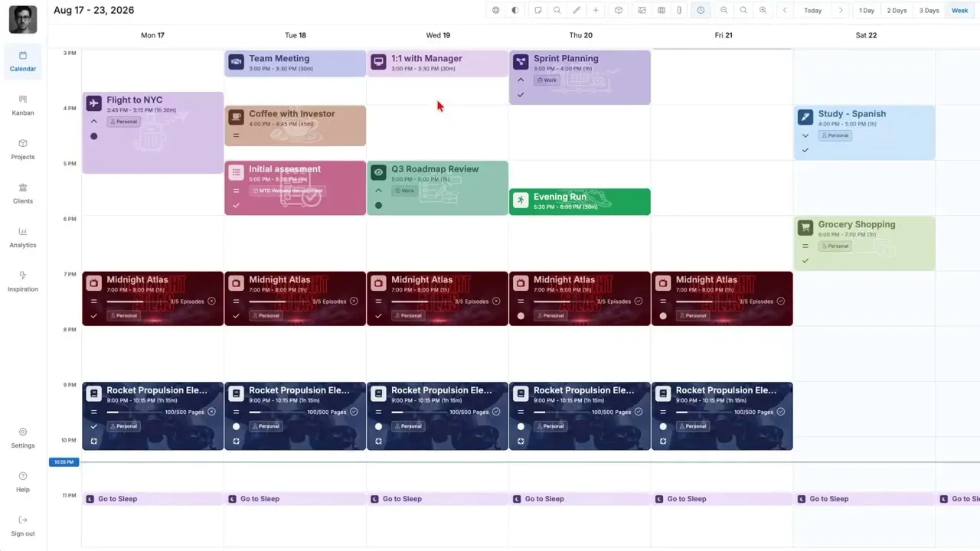Open the Team Meeting event
This screenshot has width=980, height=551.
pos(295,64)
